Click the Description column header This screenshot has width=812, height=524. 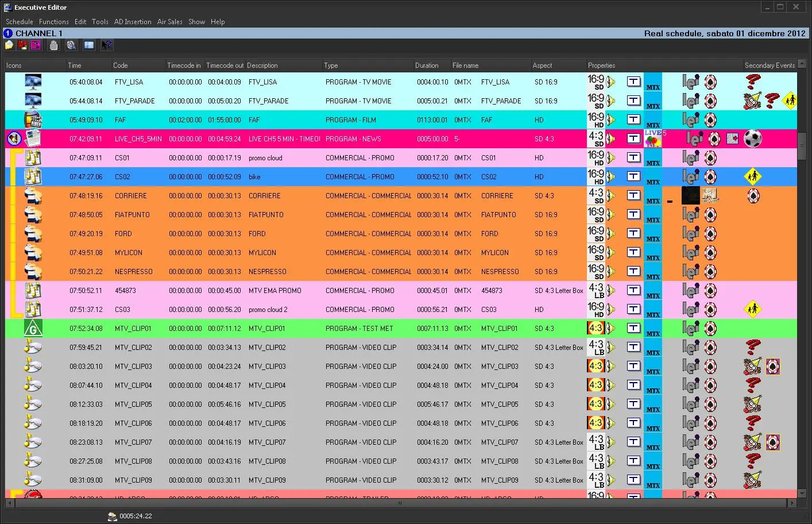(284, 65)
